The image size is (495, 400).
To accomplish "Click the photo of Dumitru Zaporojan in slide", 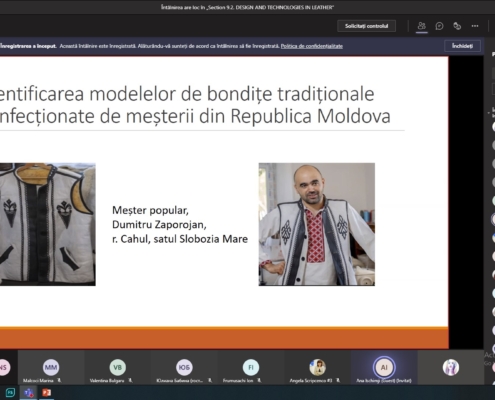I will click(317, 224).
